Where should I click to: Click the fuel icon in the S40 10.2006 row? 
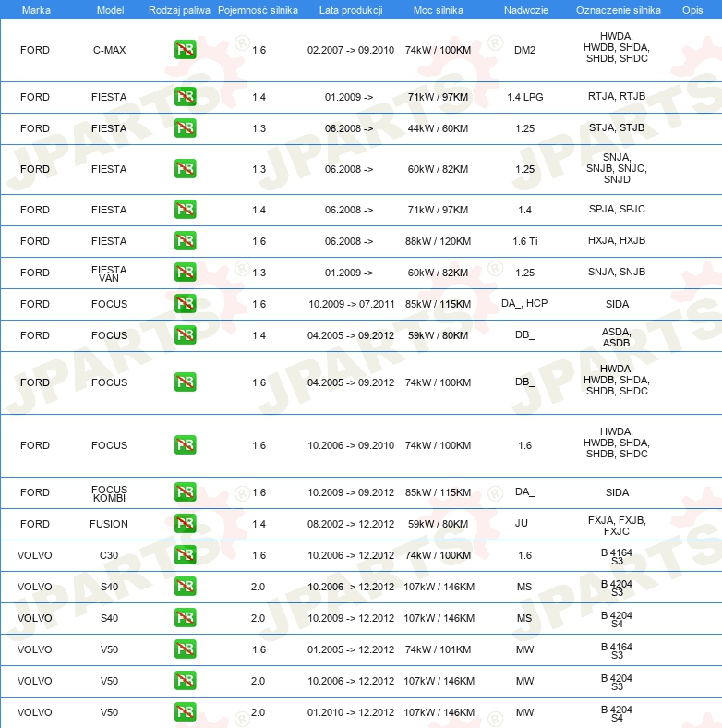[x=186, y=587]
